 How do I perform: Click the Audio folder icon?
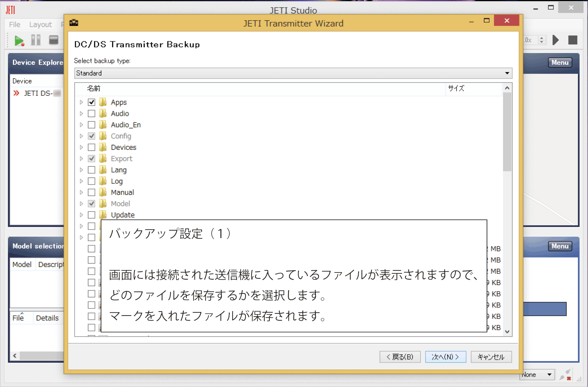[103, 113]
